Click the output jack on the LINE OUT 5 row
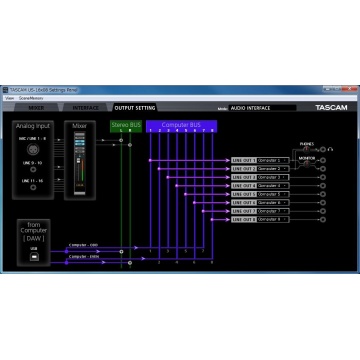This screenshot has width=360, height=360. coord(323,194)
